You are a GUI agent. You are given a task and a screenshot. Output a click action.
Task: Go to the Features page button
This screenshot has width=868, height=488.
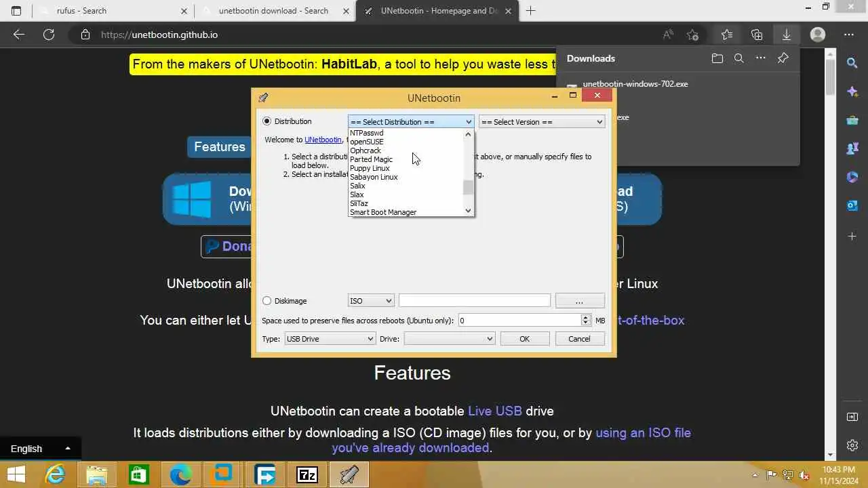(x=219, y=146)
